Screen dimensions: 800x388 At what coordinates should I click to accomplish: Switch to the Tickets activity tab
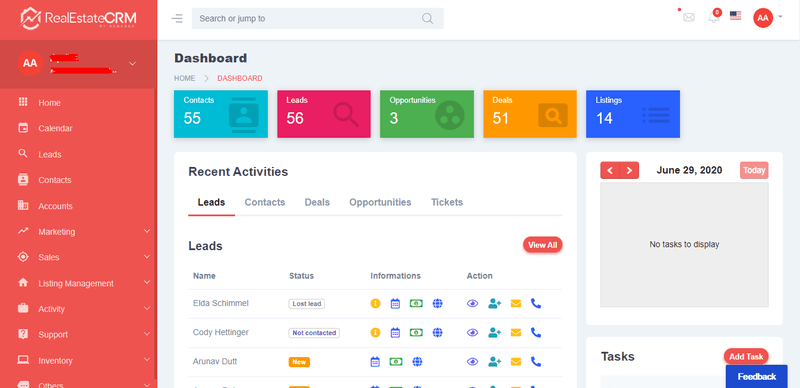447,202
